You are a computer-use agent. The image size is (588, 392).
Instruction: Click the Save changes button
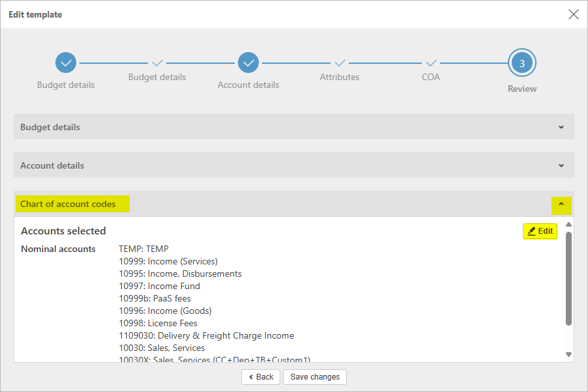point(315,377)
